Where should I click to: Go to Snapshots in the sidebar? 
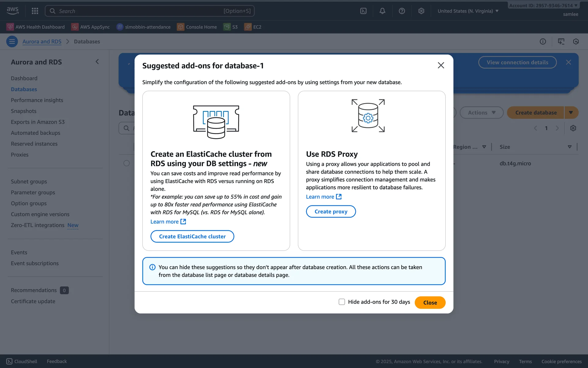(x=24, y=111)
